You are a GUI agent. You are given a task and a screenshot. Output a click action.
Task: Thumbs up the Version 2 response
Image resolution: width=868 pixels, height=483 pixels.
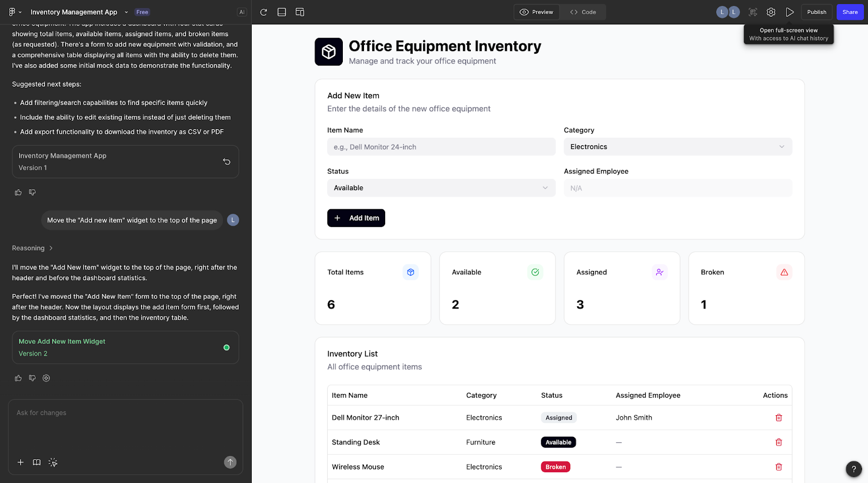tap(18, 378)
